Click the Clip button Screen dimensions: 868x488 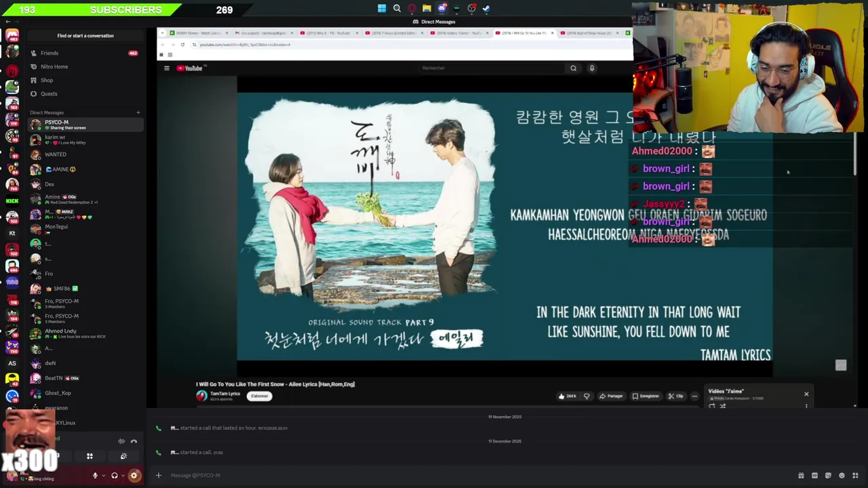click(x=675, y=396)
